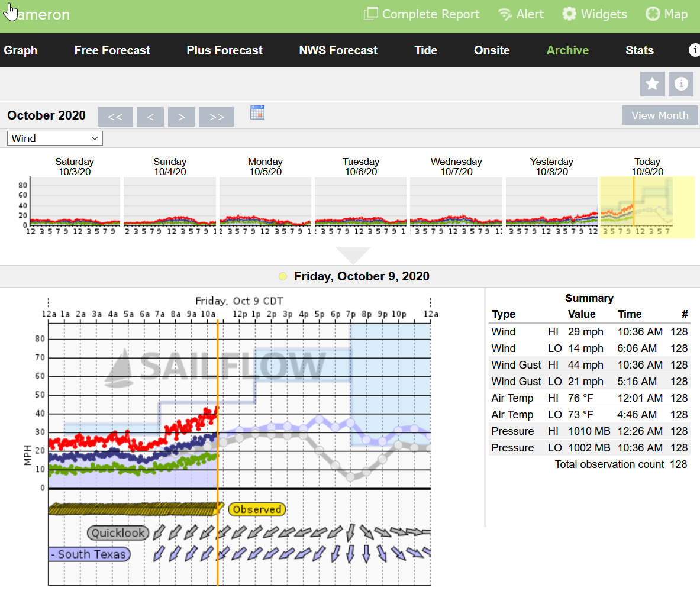Open the calendar date picker icon
700x594 pixels.
pyautogui.click(x=257, y=112)
